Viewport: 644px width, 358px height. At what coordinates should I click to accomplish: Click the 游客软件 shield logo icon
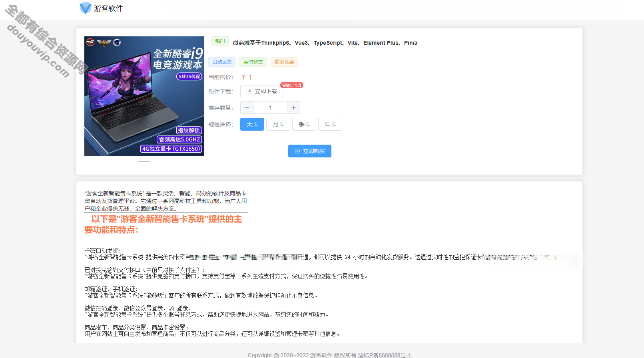(x=85, y=8)
